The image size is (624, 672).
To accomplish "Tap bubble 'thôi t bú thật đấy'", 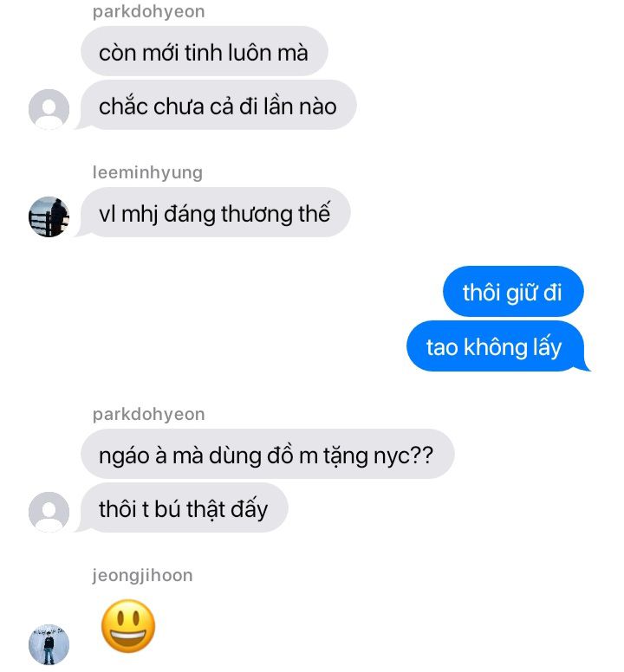I will click(x=183, y=507).
